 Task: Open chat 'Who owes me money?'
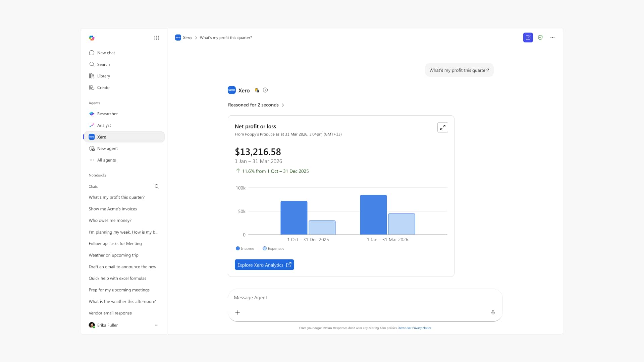point(110,221)
